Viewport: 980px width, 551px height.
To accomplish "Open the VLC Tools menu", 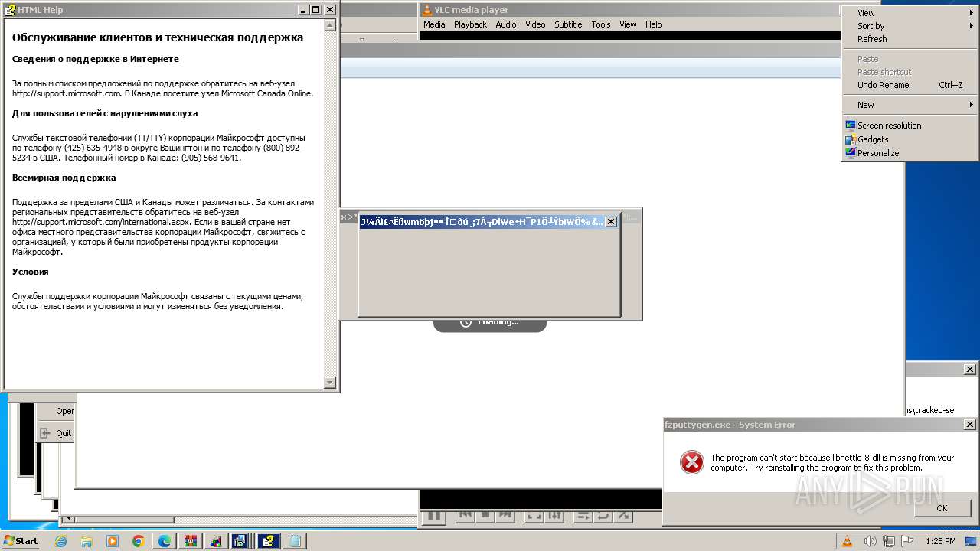I will pos(601,24).
